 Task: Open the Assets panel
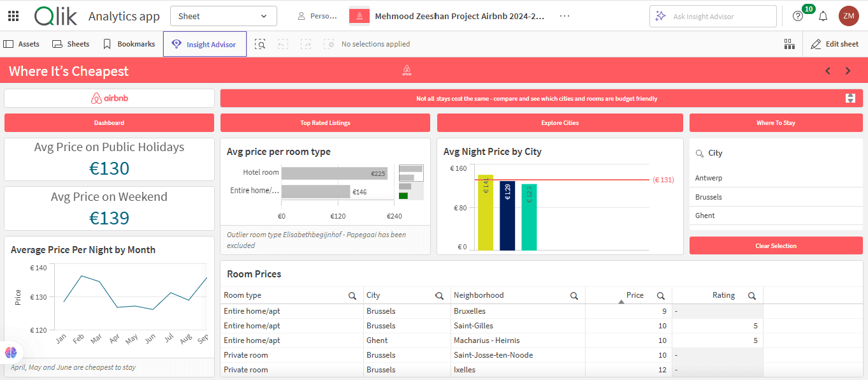tap(22, 44)
